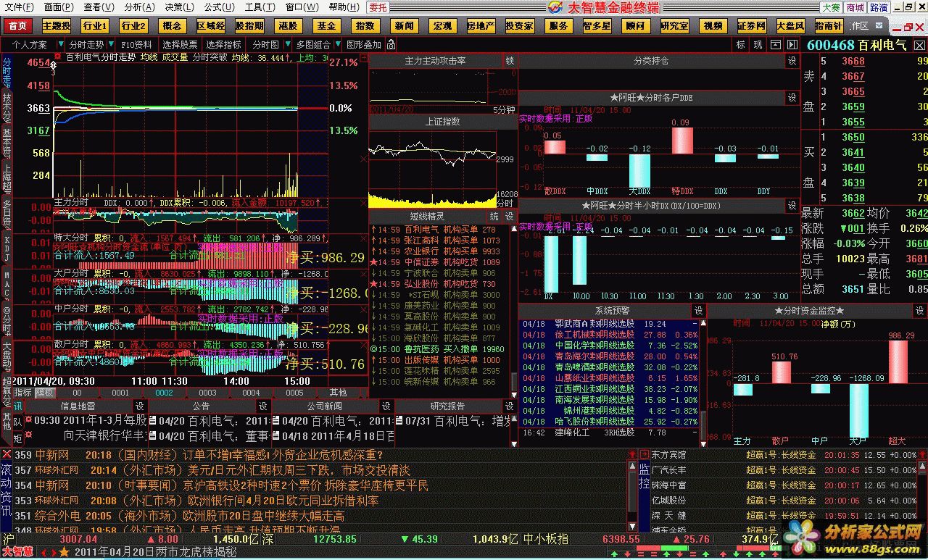The image size is (928, 560).
Task: Select the 分时走势 vertical side tab
Action: (x=7, y=72)
